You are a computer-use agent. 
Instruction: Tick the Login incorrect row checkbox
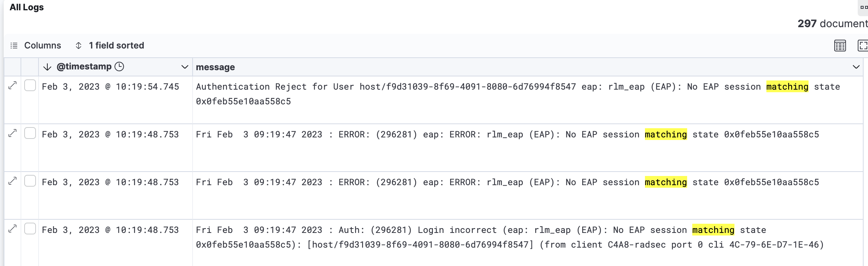point(30,229)
